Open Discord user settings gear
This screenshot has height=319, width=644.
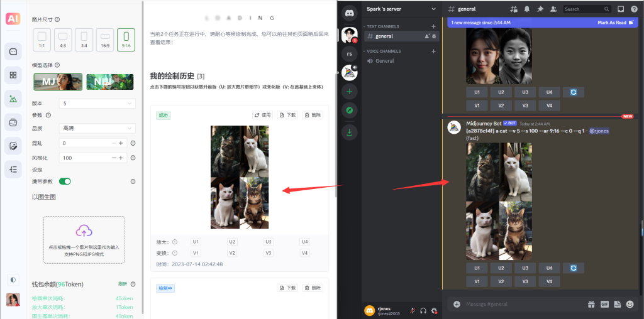(434, 310)
